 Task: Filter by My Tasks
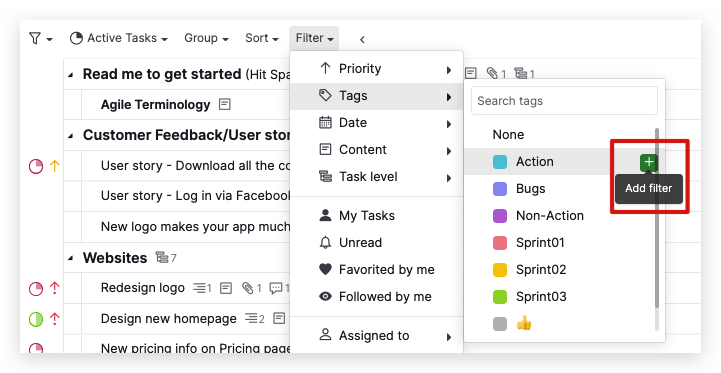pos(376,216)
